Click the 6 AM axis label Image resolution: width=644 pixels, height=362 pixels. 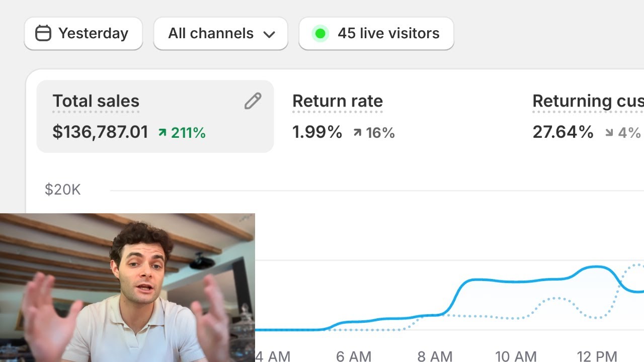[354, 356]
